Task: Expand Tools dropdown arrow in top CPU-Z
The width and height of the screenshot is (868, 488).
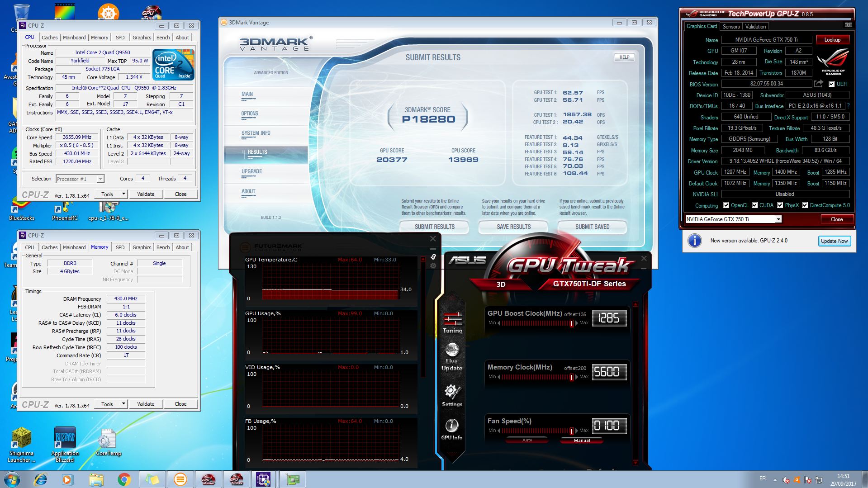Action: (123, 194)
